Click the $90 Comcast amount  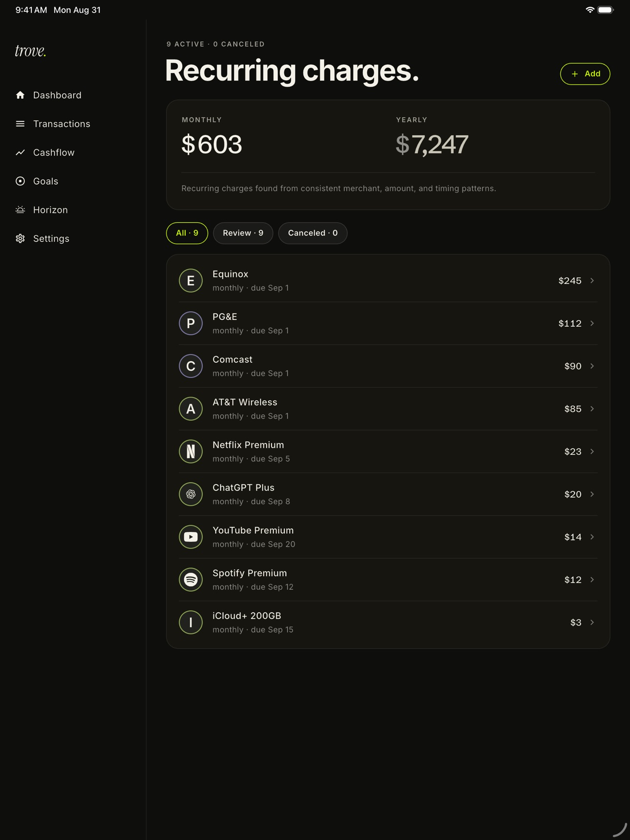[x=573, y=366]
